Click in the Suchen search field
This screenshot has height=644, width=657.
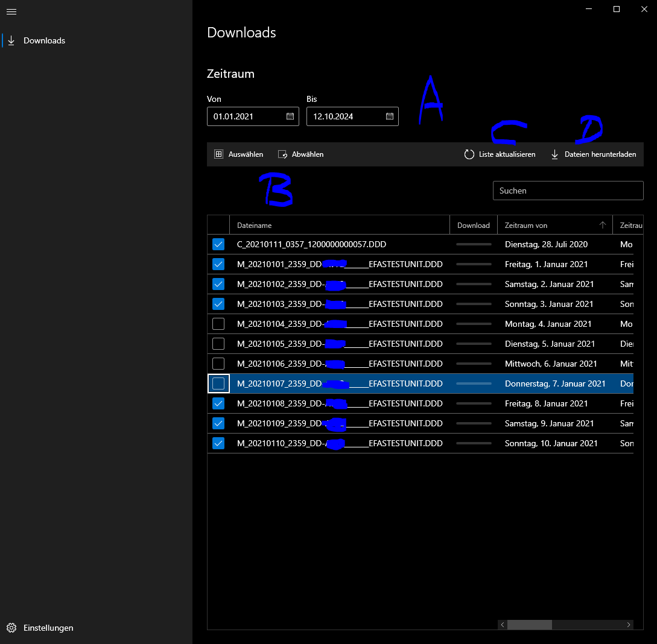(567, 191)
